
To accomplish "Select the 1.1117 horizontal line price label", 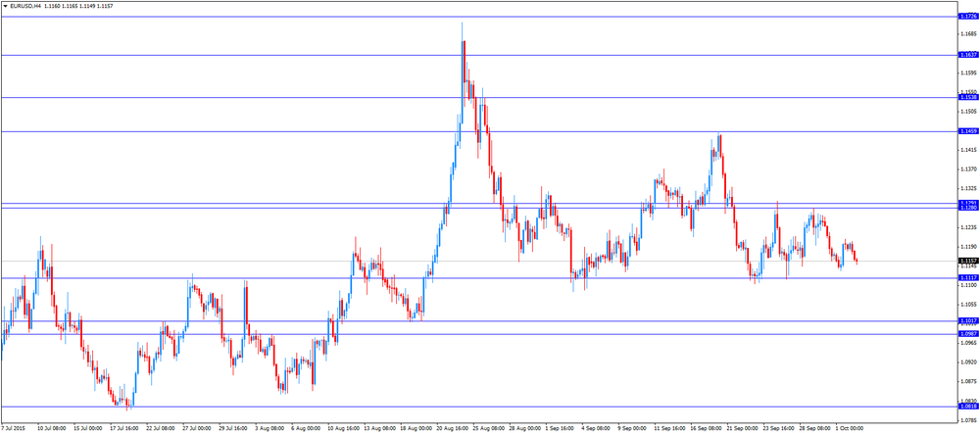I will (968, 277).
